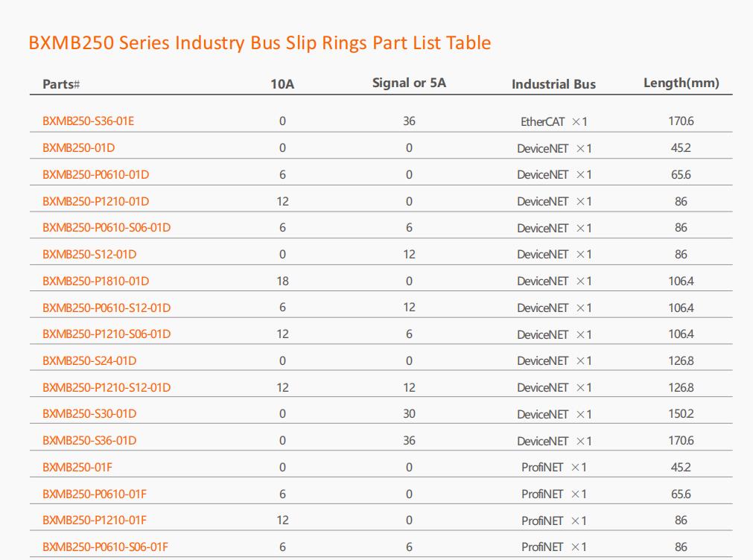Click the Industrial Bus column header
The height and width of the screenshot is (560, 753).
[x=553, y=84]
